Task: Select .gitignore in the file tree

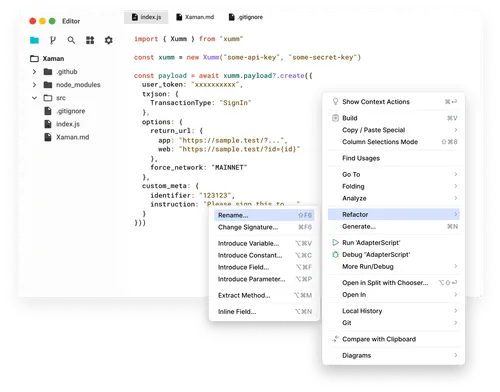Action: coord(70,111)
